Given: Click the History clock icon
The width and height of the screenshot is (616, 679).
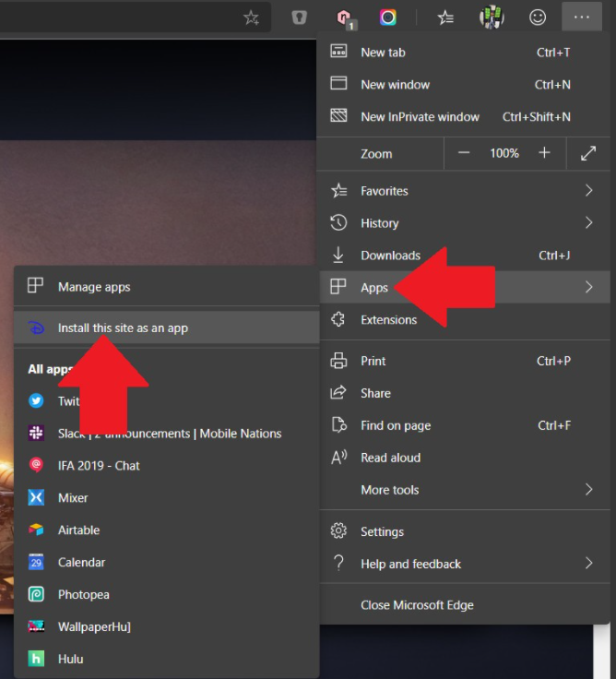Looking at the screenshot, I should (338, 222).
